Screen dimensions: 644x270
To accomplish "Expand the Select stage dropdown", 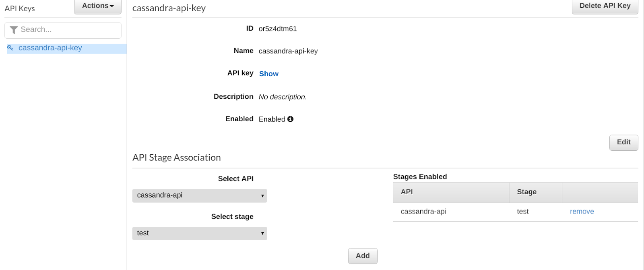I will click(x=200, y=233).
